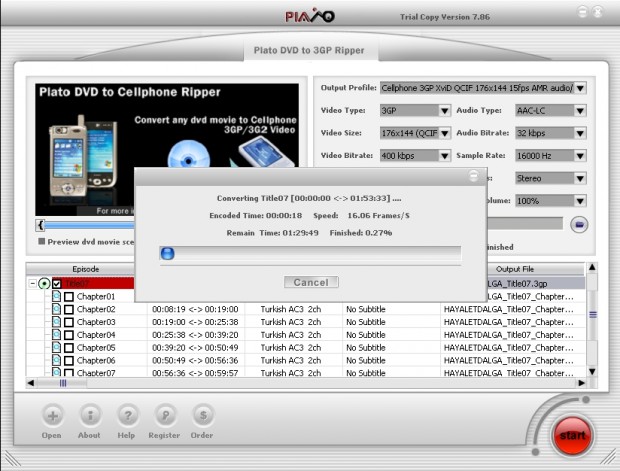Open the About info icon

click(90, 416)
